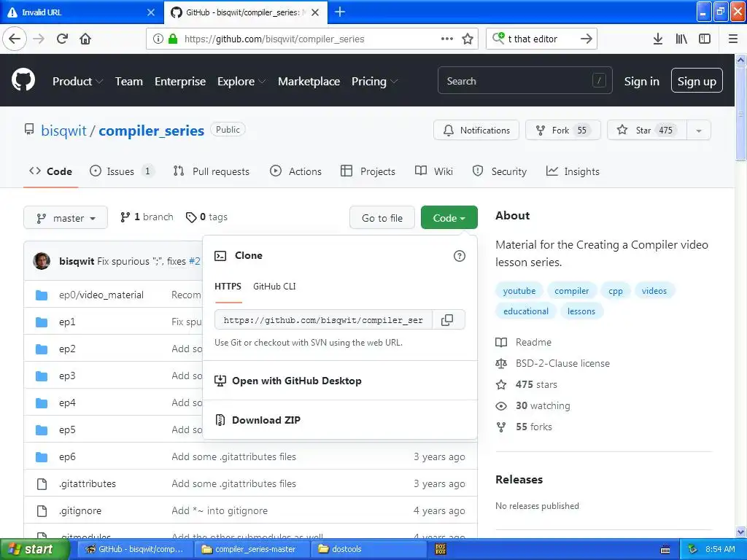Go back using the browser Back arrow
The width and height of the screenshot is (747, 560).
coord(15,39)
